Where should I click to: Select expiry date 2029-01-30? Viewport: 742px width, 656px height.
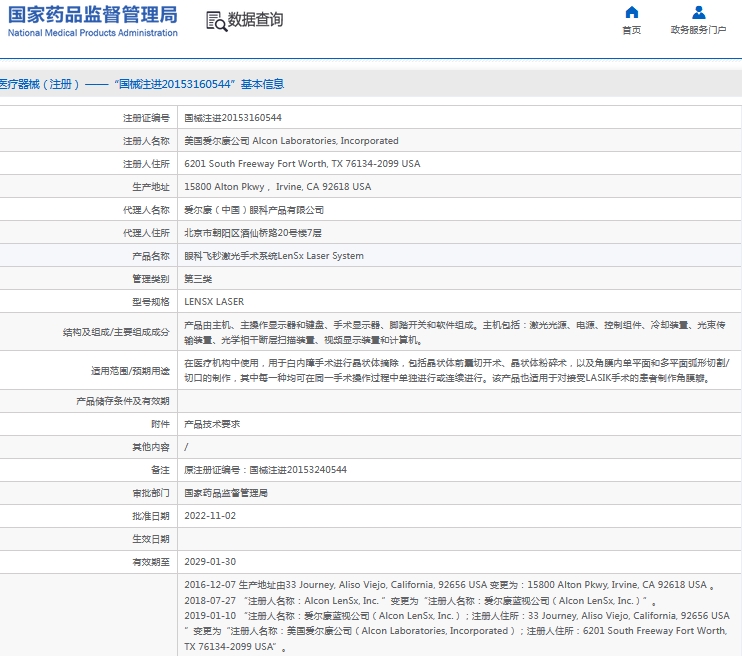pyautogui.click(x=210, y=562)
